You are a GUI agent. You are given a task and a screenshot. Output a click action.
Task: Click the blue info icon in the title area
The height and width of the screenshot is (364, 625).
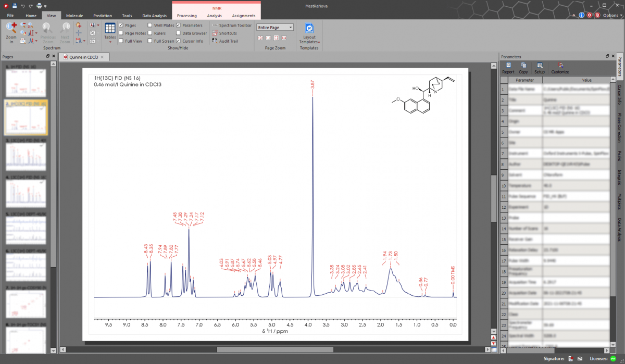coord(581,16)
